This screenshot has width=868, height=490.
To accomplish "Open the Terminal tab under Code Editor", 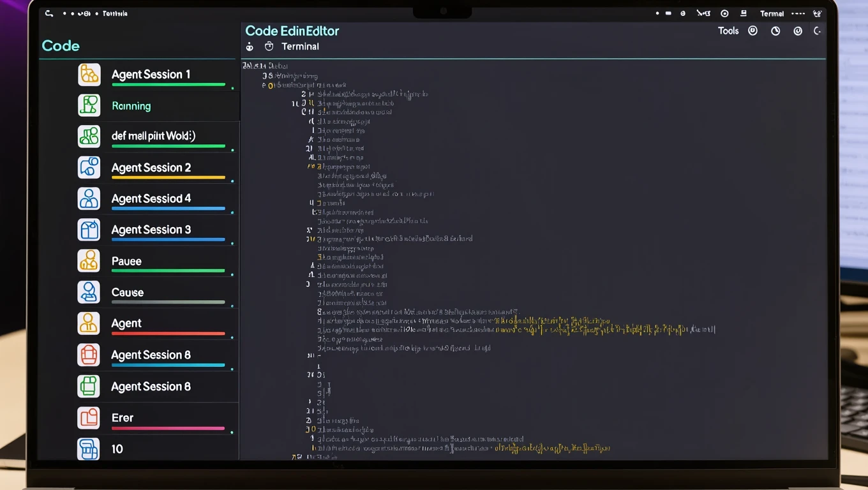I will (300, 47).
